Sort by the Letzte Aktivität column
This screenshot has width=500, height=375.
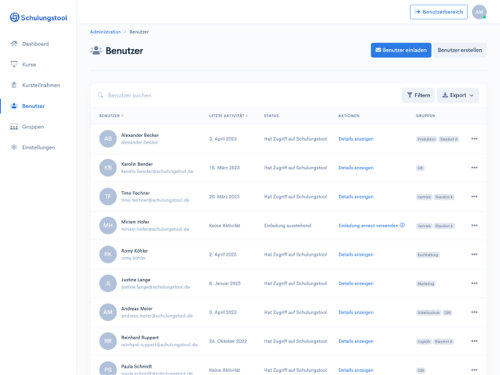click(228, 116)
